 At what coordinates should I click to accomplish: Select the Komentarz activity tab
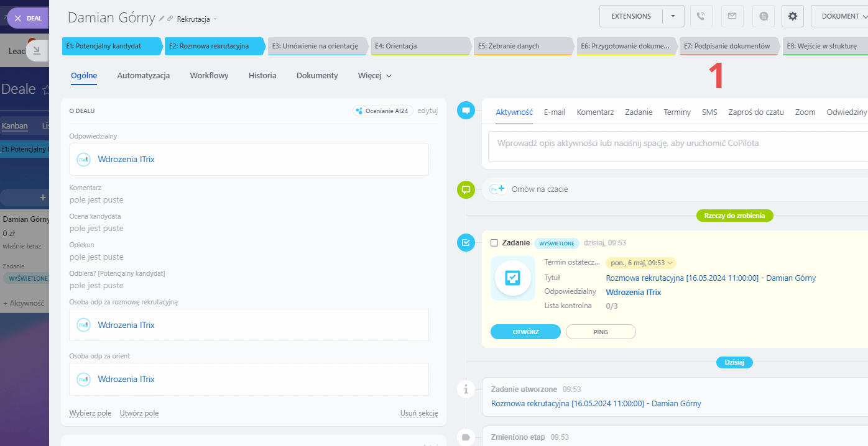[595, 112]
